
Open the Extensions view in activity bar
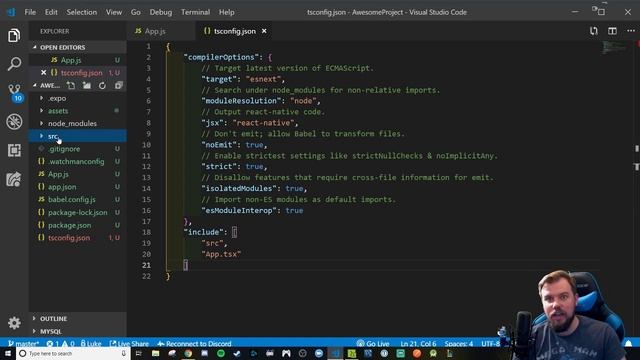click(14, 150)
